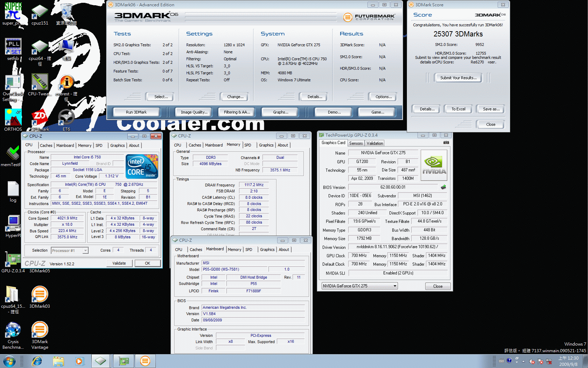Open the cpuz151 desktop shortcut
Image resolution: width=588 pixels, height=368 pixels.
pyautogui.click(x=40, y=14)
